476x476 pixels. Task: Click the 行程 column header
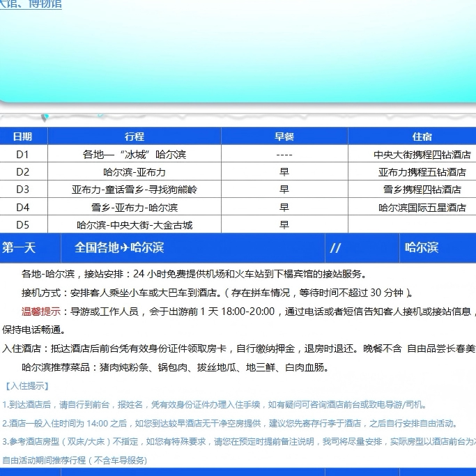pyautogui.click(x=135, y=137)
